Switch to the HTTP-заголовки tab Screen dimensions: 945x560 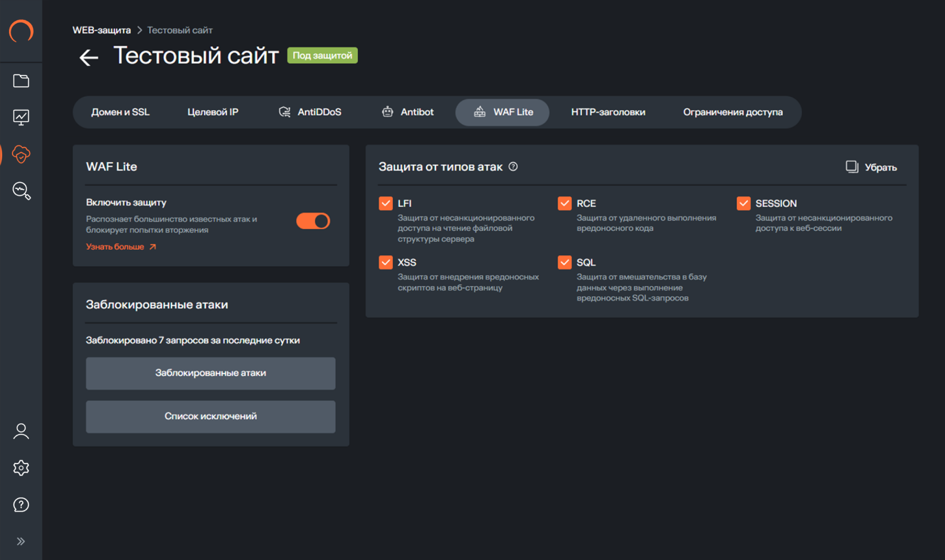pos(608,112)
